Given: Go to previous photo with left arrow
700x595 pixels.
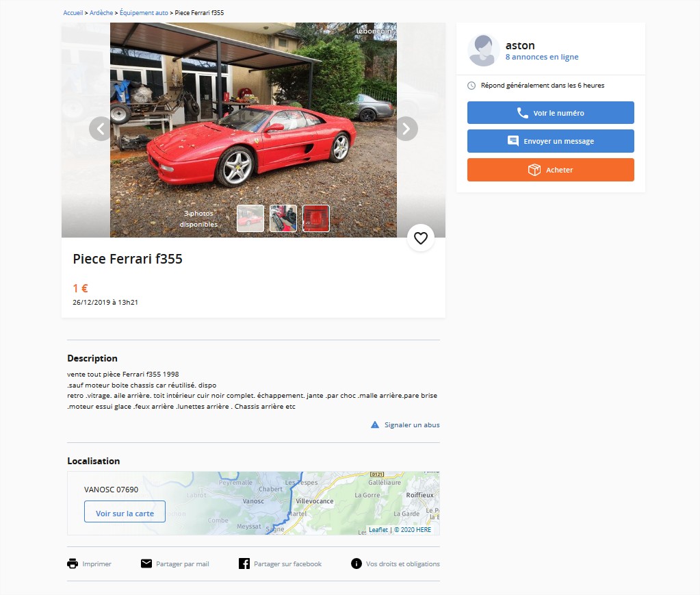Looking at the screenshot, I should (101, 129).
